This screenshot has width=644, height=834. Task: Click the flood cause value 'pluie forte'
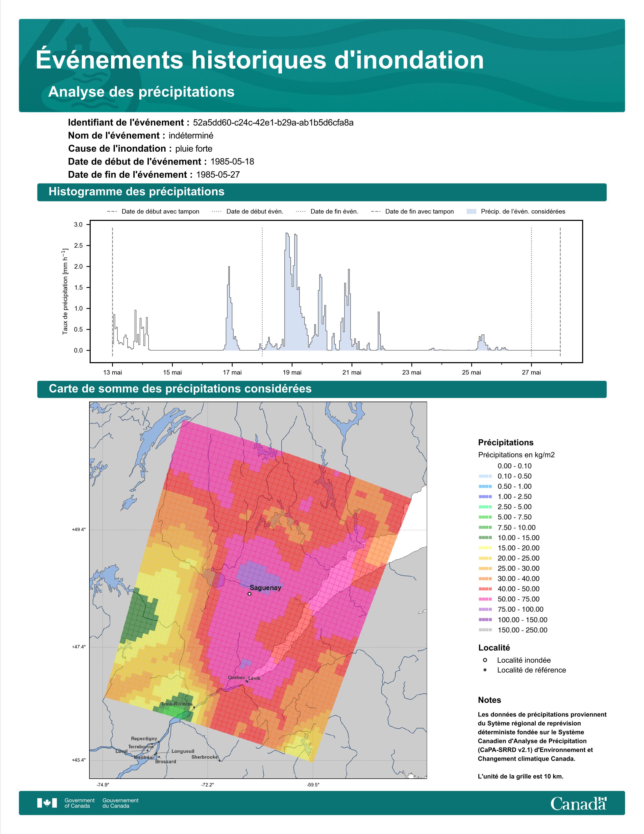coord(194,149)
